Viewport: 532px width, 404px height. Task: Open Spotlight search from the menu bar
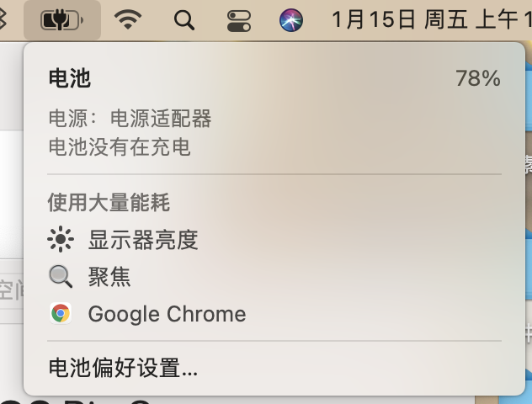click(x=184, y=19)
